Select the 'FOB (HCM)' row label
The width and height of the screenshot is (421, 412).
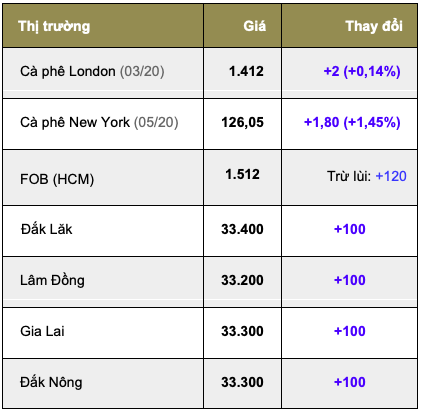[x=57, y=179]
